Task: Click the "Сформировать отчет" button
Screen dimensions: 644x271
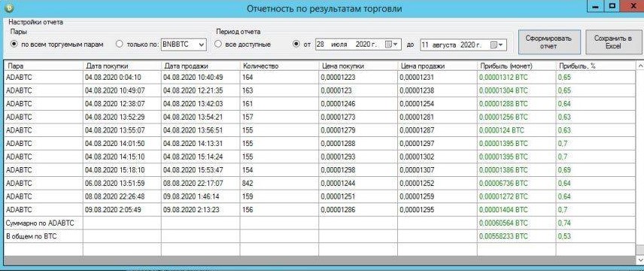Action: pos(549,42)
